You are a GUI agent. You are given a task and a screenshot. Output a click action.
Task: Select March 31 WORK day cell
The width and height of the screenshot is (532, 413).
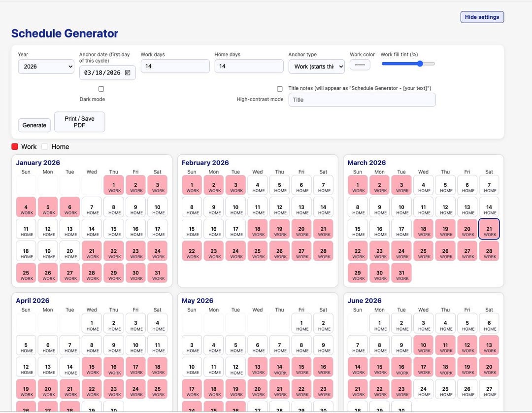[401, 273]
